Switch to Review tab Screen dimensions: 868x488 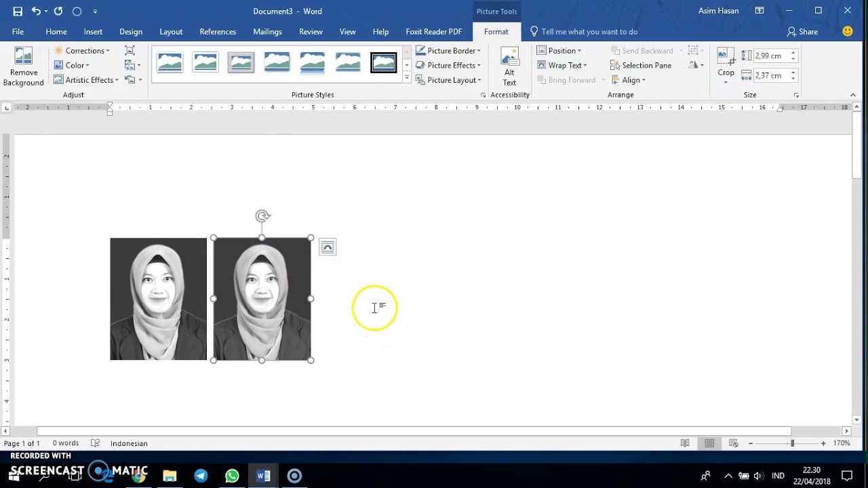[311, 32]
